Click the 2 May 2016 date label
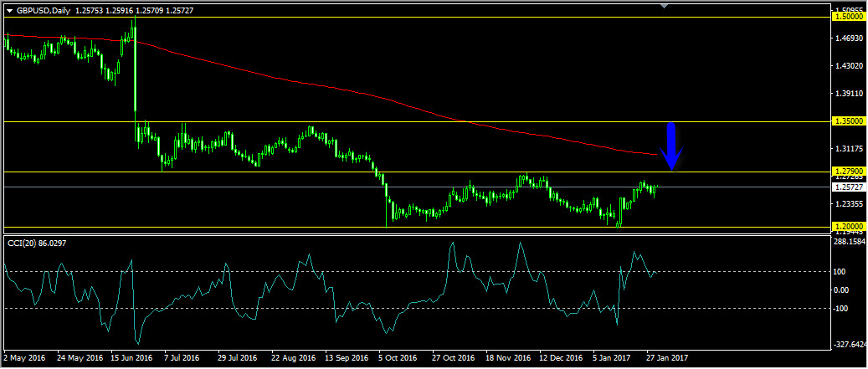This screenshot has width=868, height=369. pos(25,358)
